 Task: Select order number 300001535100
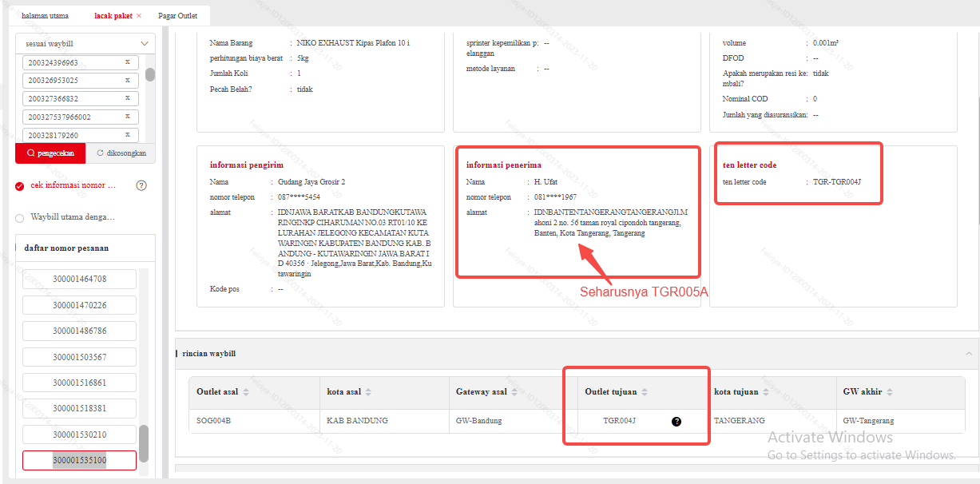79,461
